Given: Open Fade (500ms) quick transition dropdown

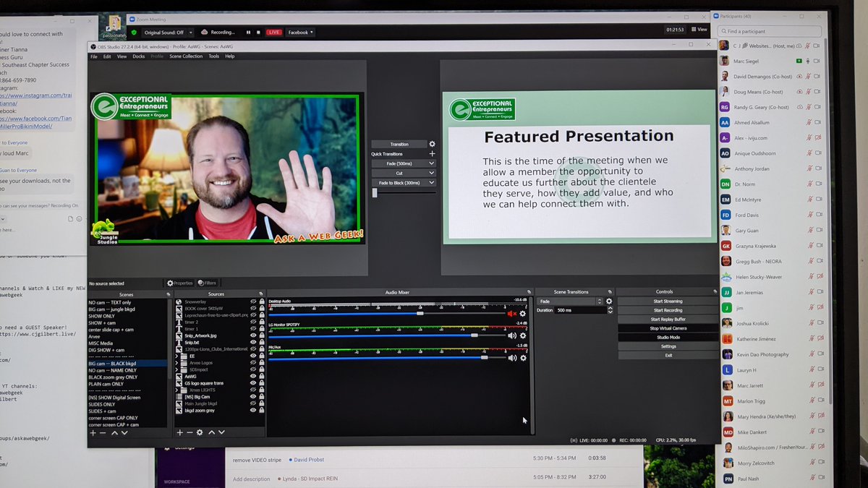Looking at the screenshot, I should (x=432, y=163).
